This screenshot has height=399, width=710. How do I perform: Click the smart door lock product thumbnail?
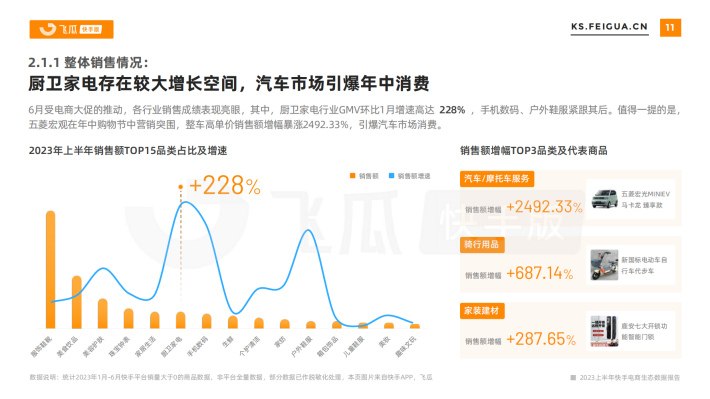coord(604,331)
